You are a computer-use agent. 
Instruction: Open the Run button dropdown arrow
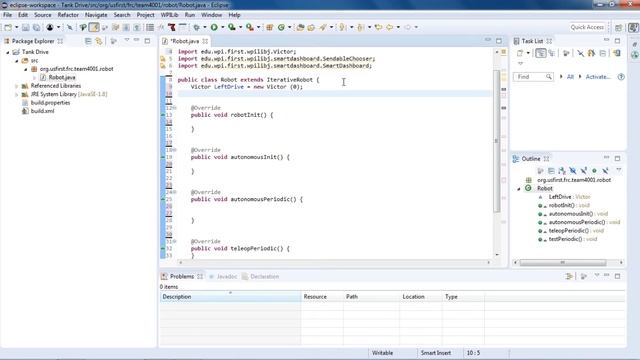[222, 27]
